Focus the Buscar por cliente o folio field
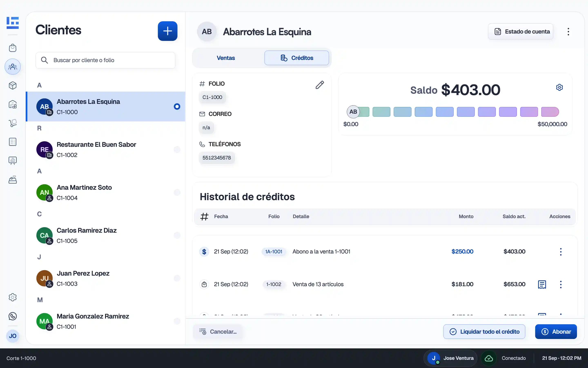This screenshot has width=588, height=368. [x=105, y=60]
